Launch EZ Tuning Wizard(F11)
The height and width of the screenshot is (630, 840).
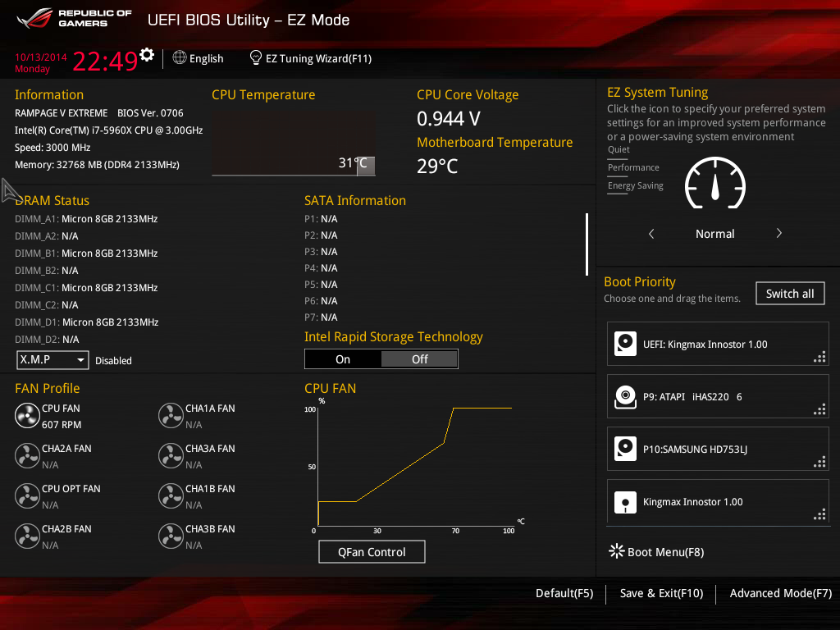(319, 58)
